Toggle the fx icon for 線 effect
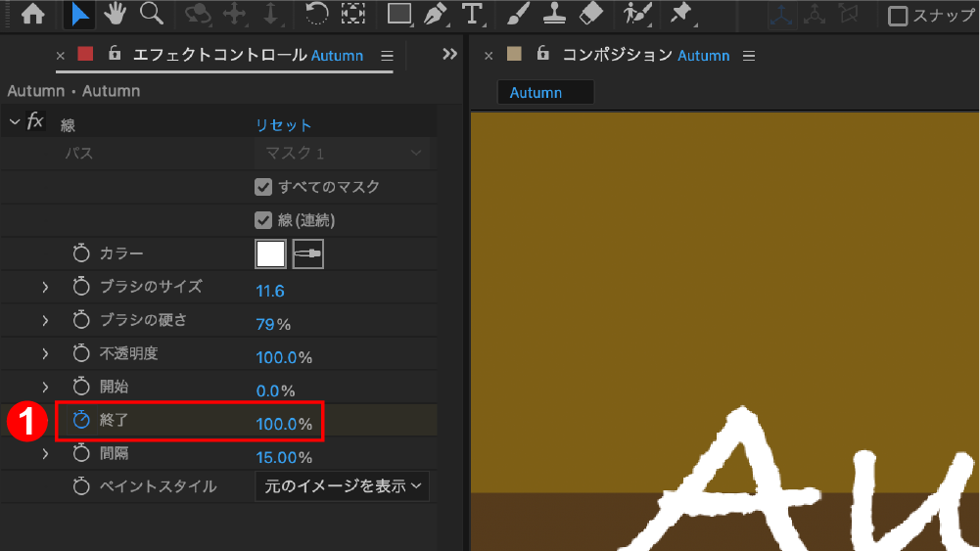 [35, 121]
